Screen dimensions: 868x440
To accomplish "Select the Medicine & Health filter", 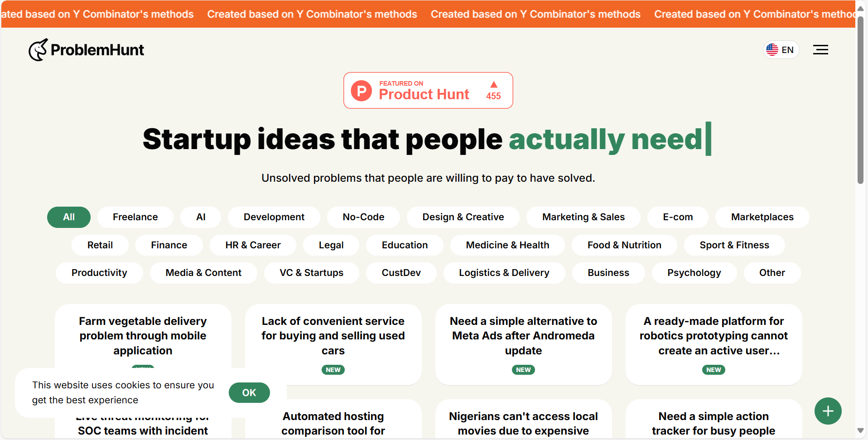I will pyautogui.click(x=507, y=245).
